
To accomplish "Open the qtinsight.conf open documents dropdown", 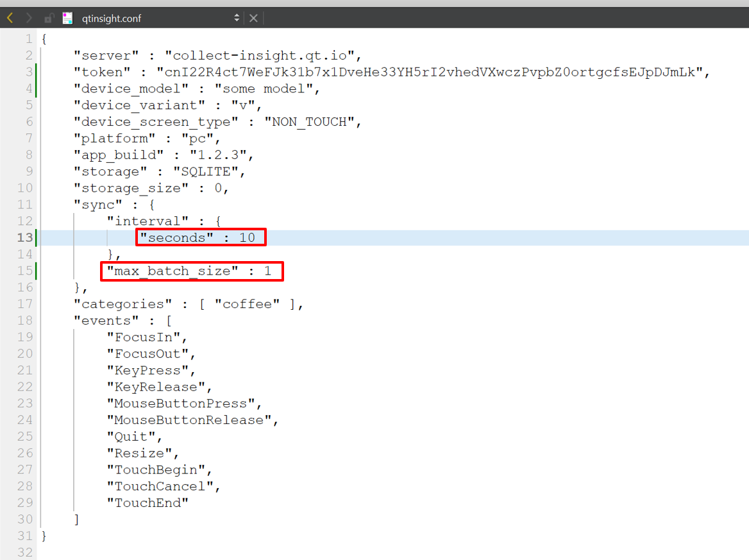I will click(237, 18).
